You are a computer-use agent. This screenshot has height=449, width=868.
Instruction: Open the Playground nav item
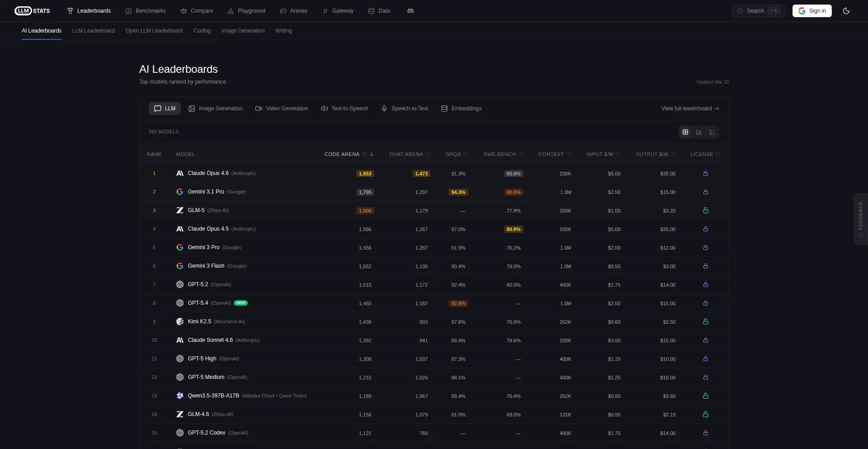[x=246, y=11]
